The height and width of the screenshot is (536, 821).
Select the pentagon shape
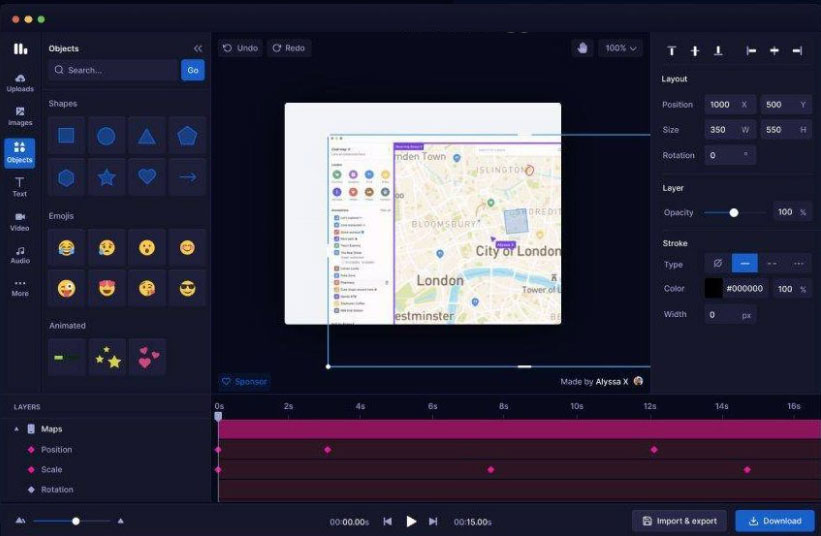click(187, 136)
